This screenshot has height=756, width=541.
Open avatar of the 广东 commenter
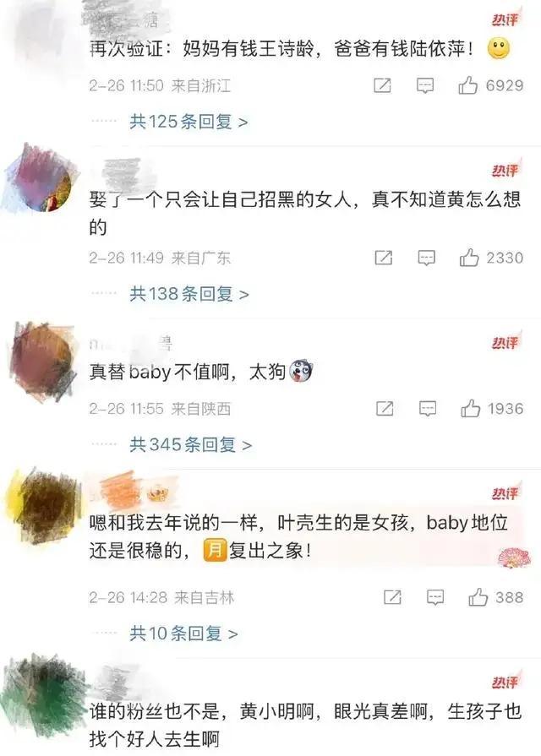pos(42,179)
